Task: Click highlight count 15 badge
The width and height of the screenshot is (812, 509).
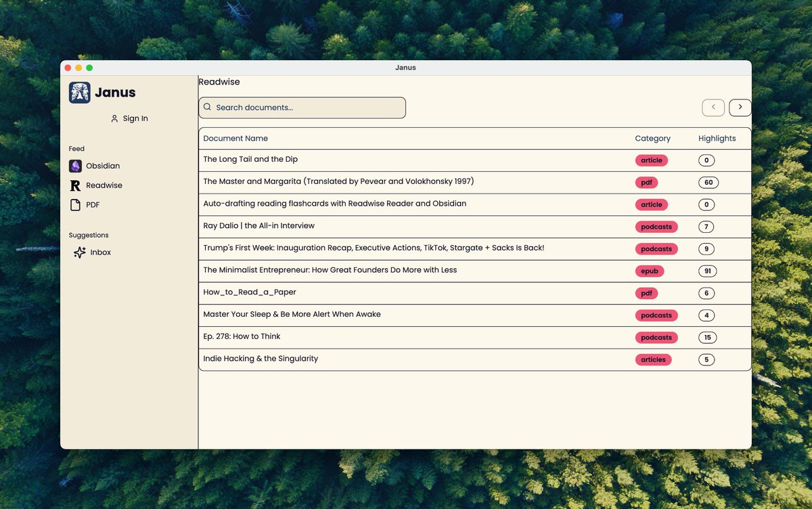Action: click(x=708, y=338)
